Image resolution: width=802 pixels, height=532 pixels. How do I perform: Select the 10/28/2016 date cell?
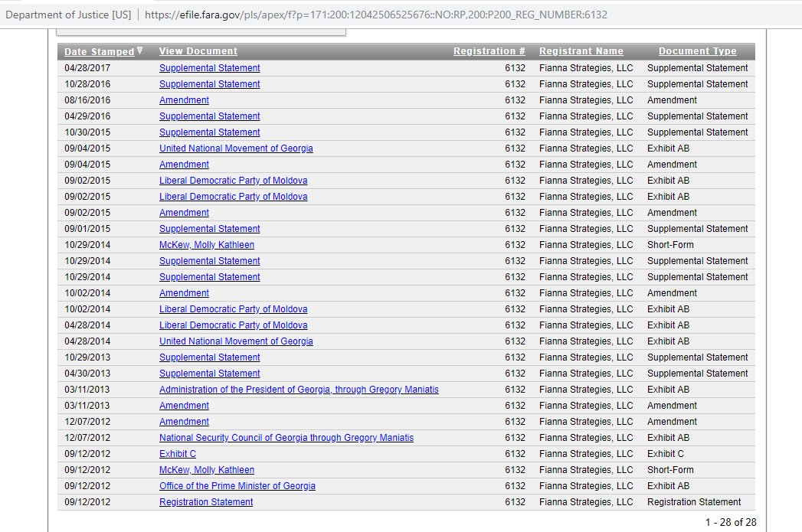(x=87, y=83)
